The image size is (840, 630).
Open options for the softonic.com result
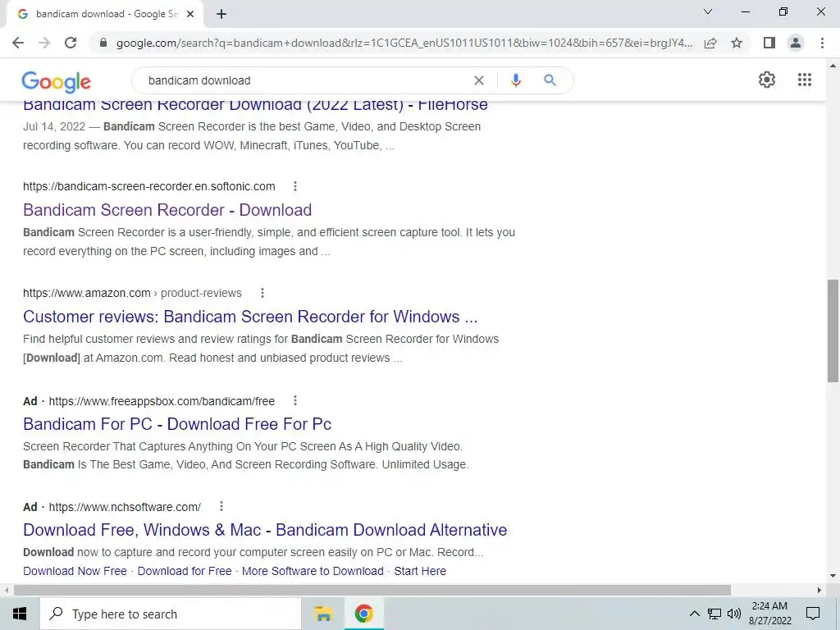295,186
